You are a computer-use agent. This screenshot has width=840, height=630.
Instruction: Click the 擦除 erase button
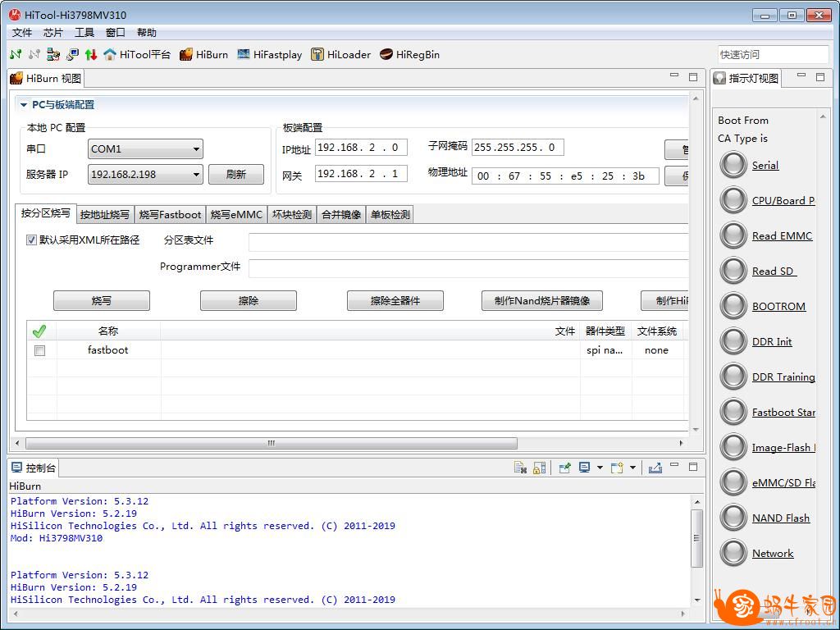[x=249, y=300]
